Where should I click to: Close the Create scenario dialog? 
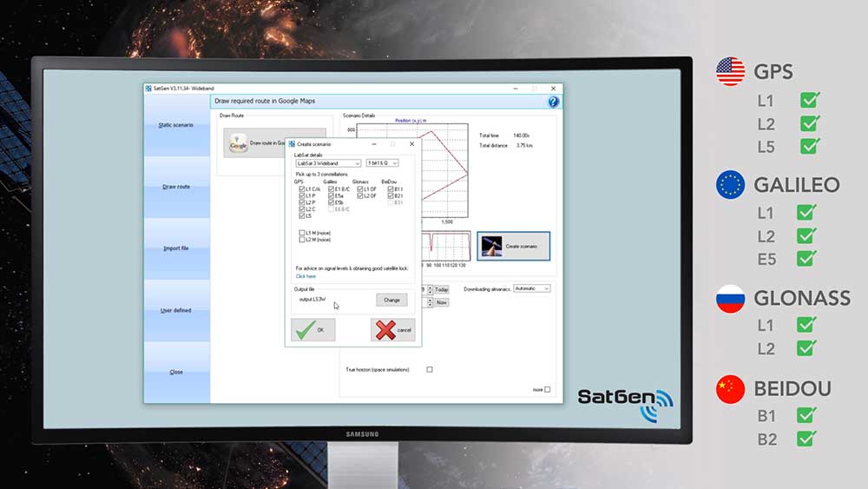point(411,143)
